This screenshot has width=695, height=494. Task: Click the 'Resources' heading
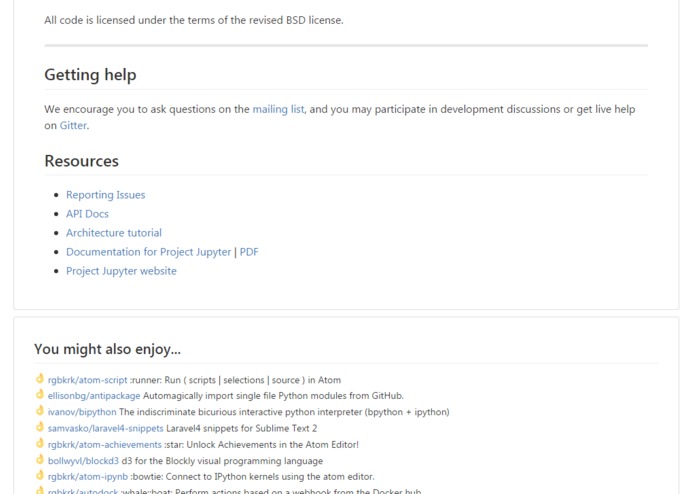coord(82,161)
